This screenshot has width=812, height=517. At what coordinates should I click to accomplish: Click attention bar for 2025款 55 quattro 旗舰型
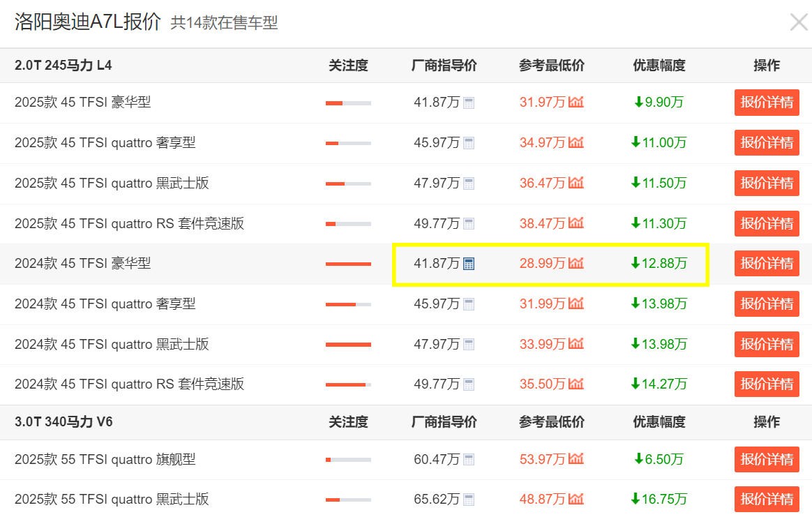click(x=349, y=460)
